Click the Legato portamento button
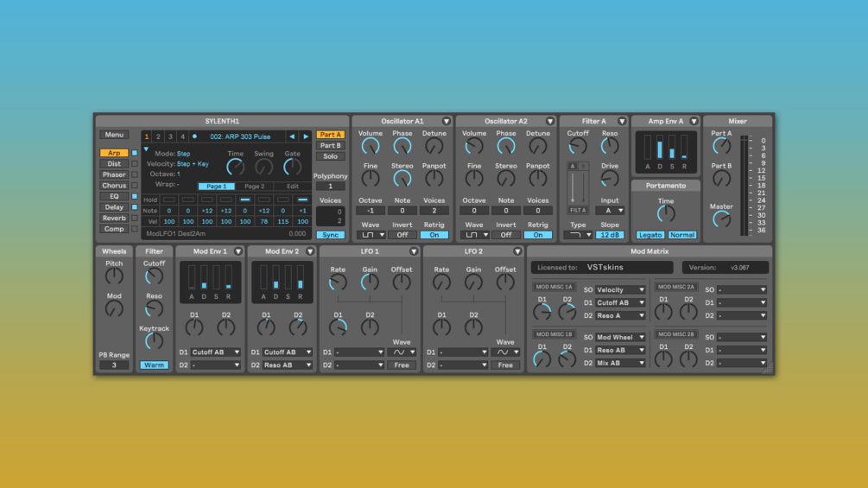 (649, 235)
